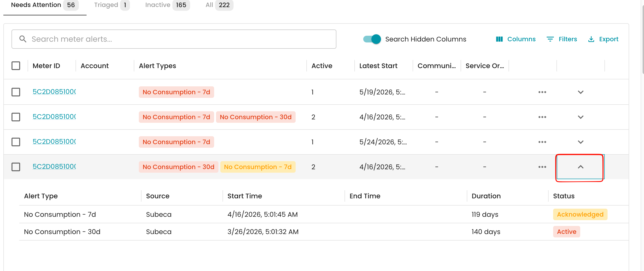
Task: Click the search magnifier icon
Action: tap(23, 39)
